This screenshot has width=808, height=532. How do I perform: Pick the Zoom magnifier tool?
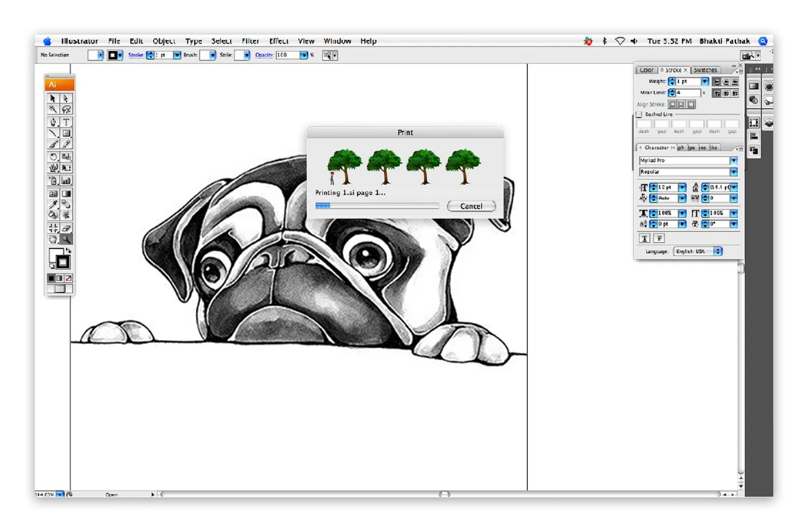click(x=66, y=240)
